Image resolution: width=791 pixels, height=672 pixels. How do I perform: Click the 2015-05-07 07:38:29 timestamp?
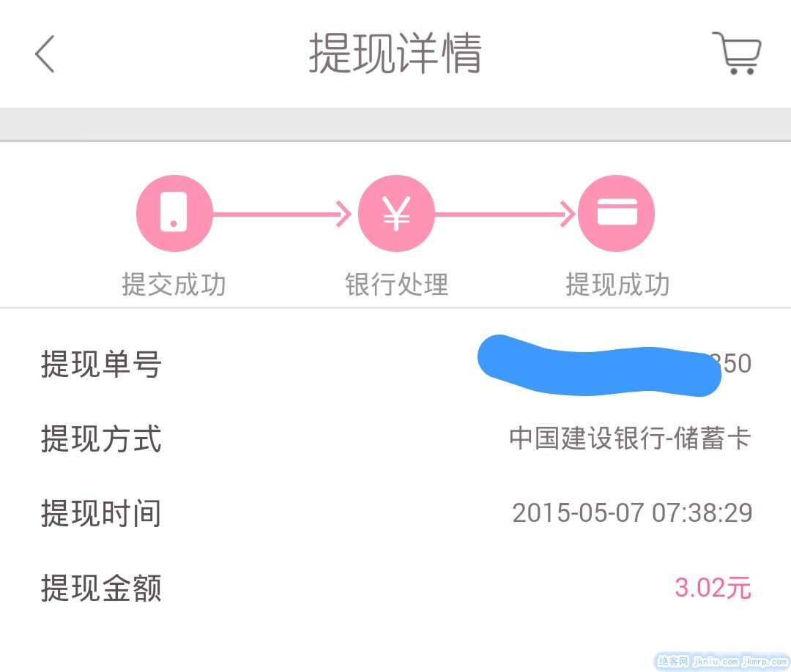point(632,513)
